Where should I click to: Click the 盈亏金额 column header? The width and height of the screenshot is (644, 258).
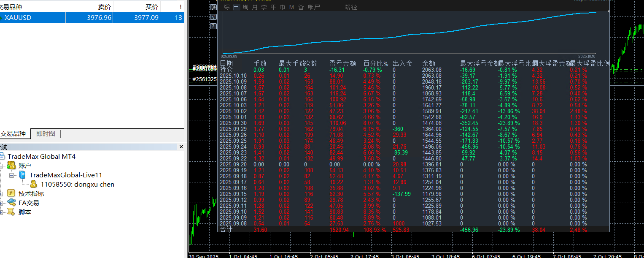click(342, 63)
